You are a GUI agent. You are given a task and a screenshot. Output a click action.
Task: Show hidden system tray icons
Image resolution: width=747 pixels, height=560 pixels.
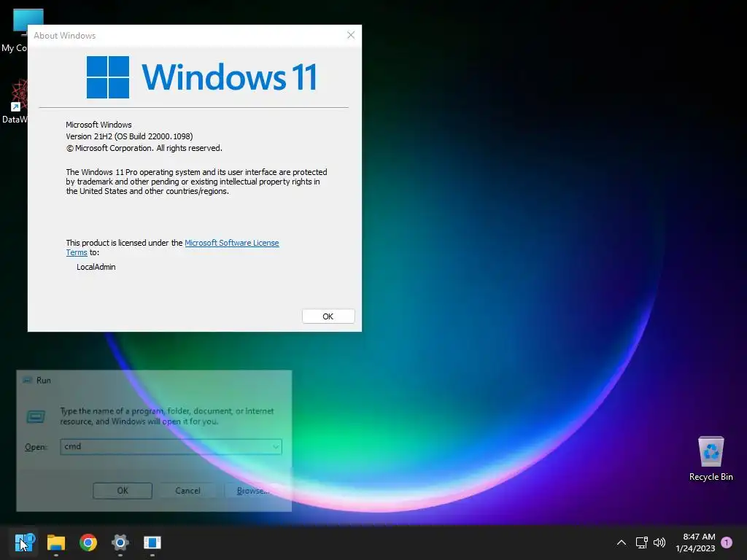[x=622, y=542]
